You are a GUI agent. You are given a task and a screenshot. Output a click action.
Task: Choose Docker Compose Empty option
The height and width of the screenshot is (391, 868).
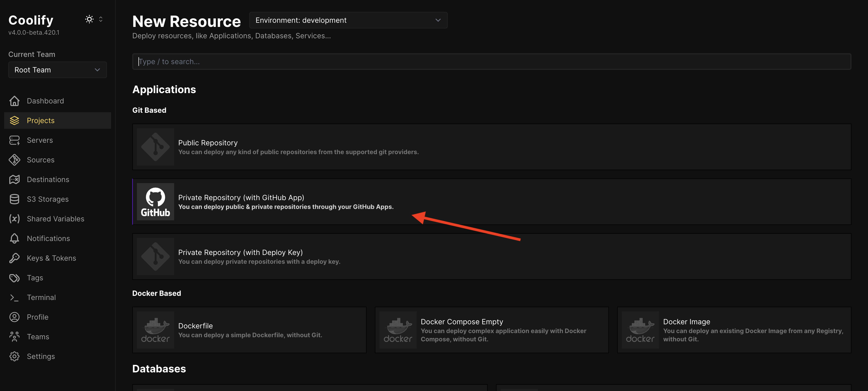(x=492, y=330)
